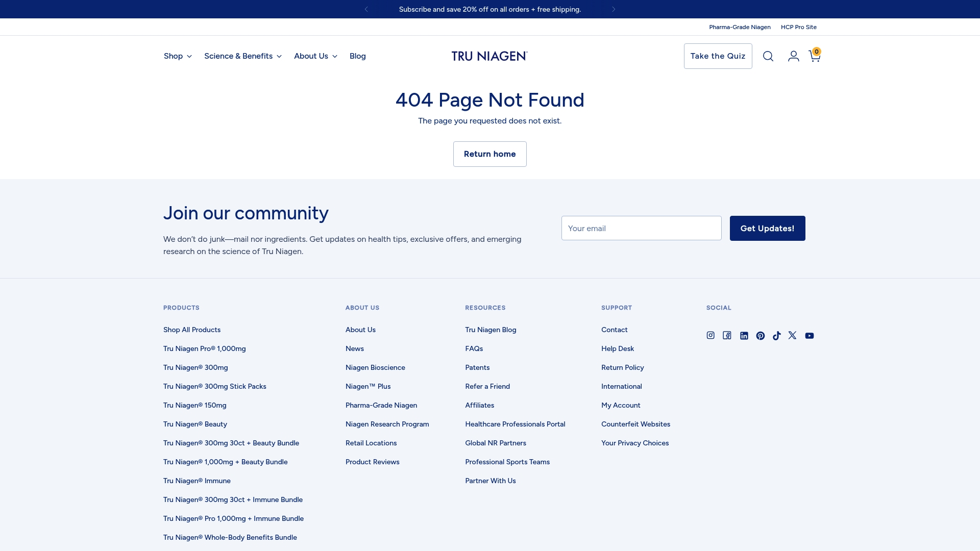
Task: Open Healthcare Professionals Portal link
Action: (x=515, y=424)
